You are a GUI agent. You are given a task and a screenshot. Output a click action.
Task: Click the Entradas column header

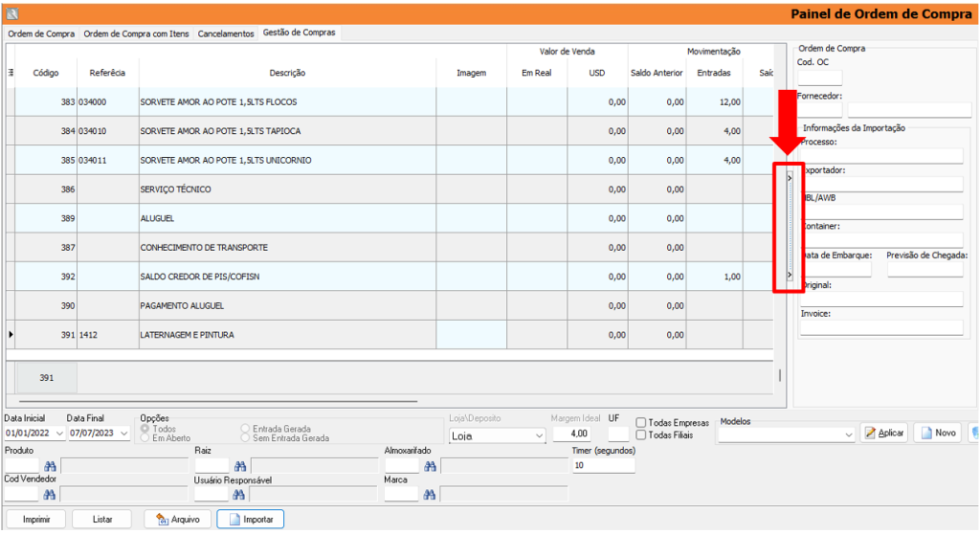(714, 73)
